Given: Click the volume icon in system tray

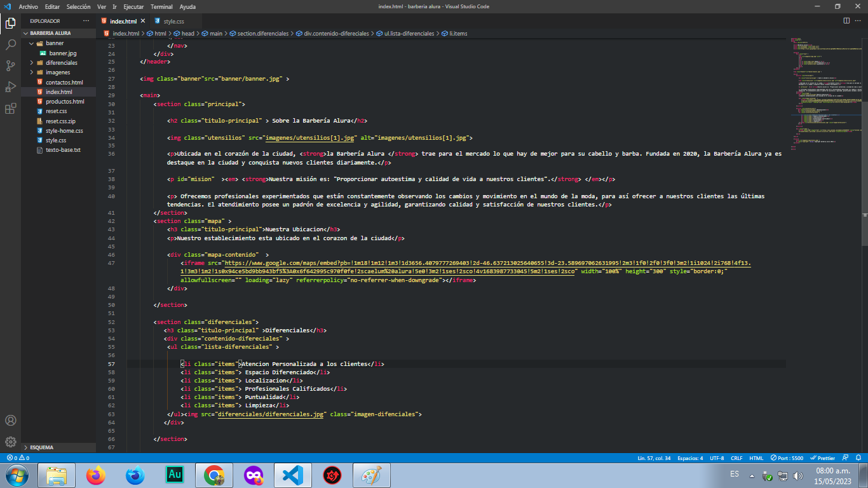Looking at the screenshot, I should tap(797, 475).
